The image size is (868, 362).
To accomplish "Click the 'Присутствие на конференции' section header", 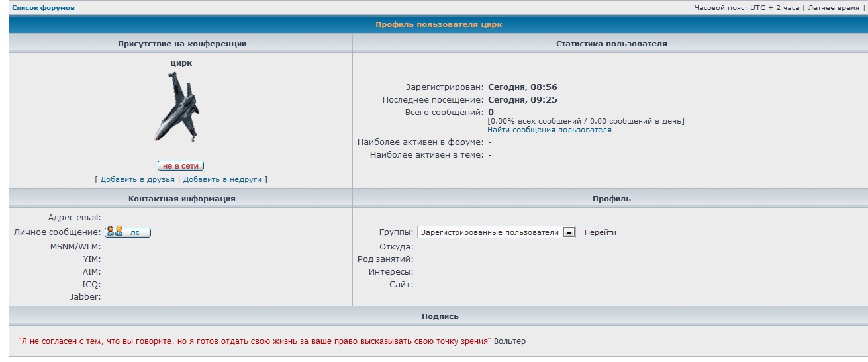I will click(x=181, y=44).
